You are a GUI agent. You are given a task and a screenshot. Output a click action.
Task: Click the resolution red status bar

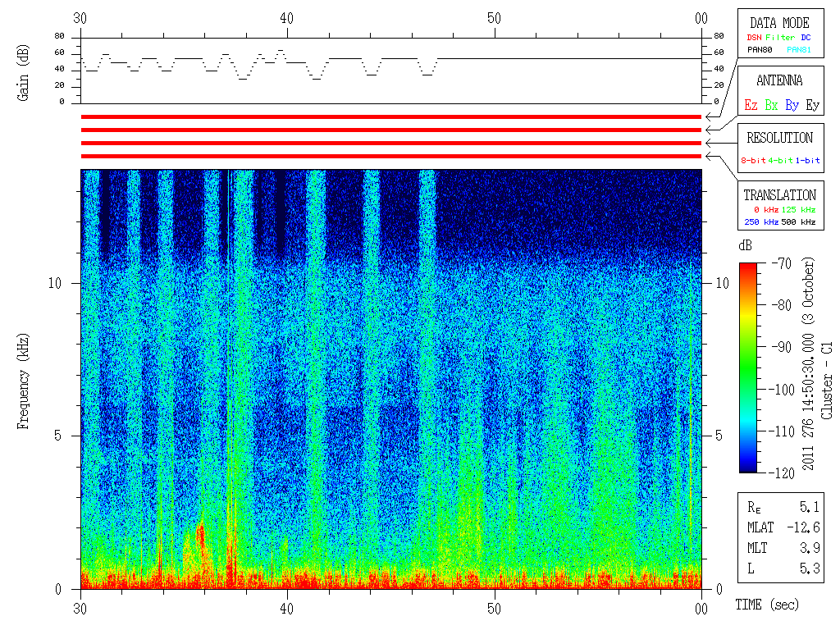click(391, 143)
